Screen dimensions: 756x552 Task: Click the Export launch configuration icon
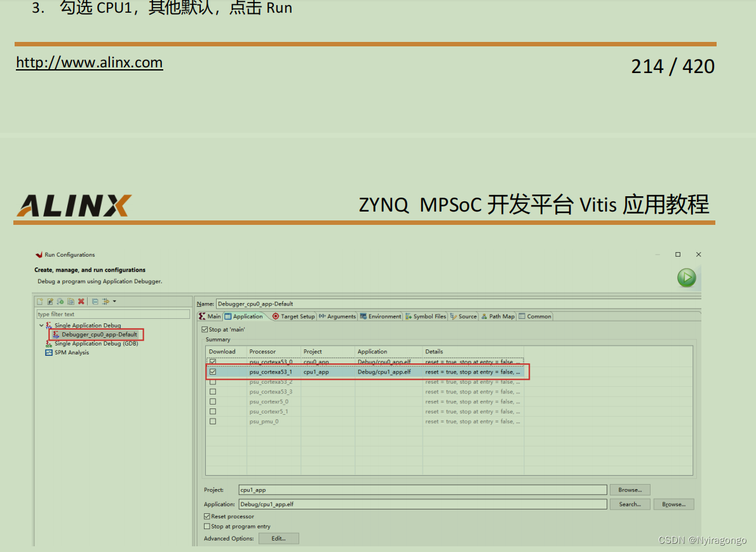(60, 301)
